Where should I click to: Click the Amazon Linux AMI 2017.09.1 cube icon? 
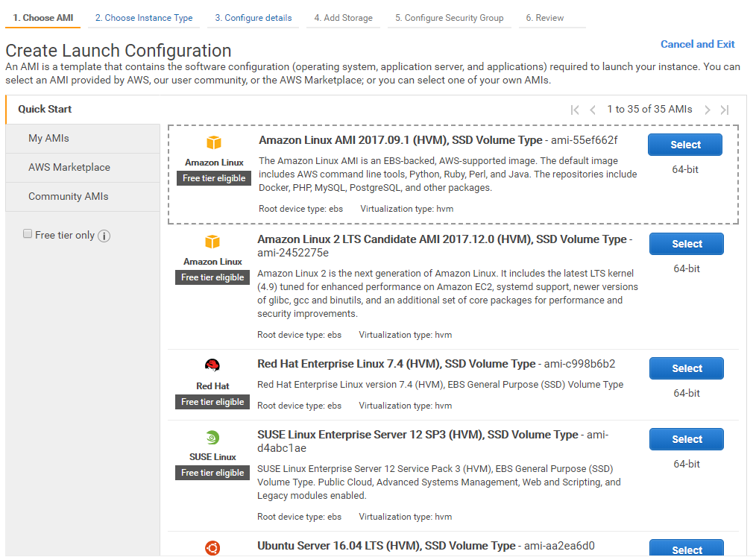point(214,143)
